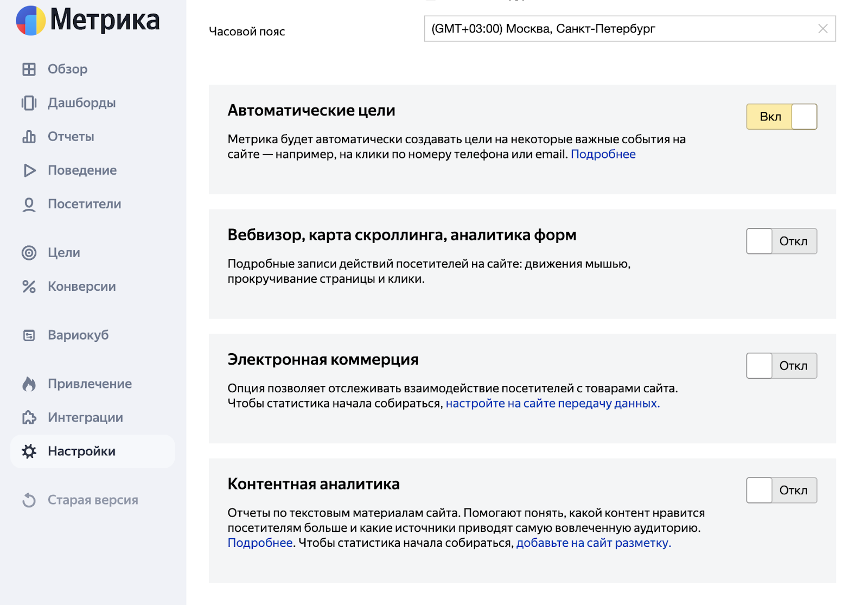
Task: Enable Контентная аналитика switch
Action: click(782, 491)
